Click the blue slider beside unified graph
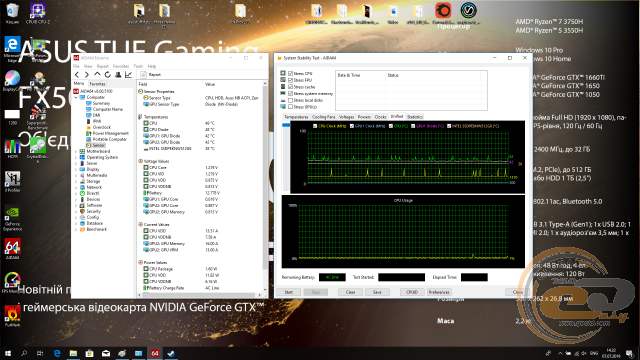This screenshot has width=640, height=360. (286, 125)
